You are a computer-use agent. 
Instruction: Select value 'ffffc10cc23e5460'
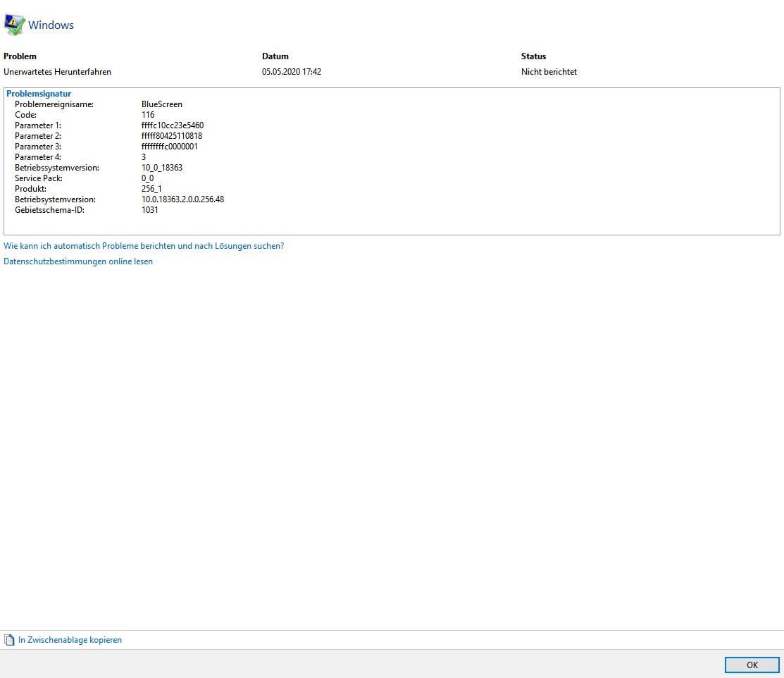click(x=173, y=125)
